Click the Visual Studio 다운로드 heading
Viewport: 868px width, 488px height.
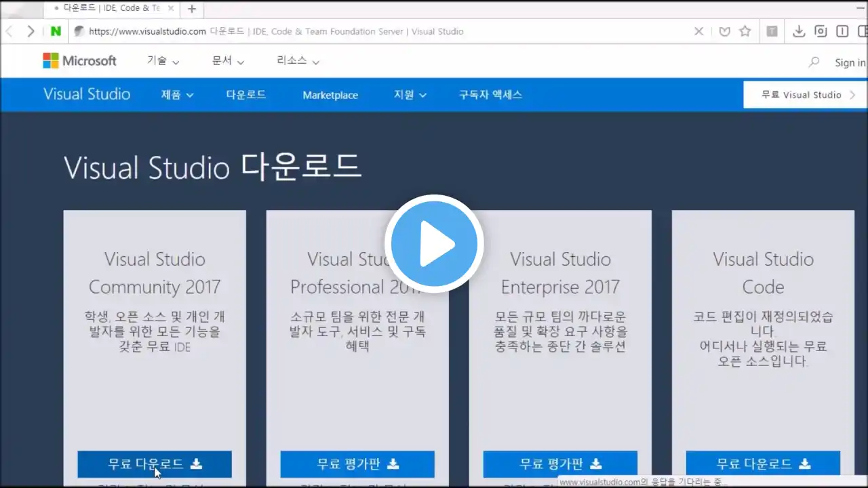coord(212,167)
